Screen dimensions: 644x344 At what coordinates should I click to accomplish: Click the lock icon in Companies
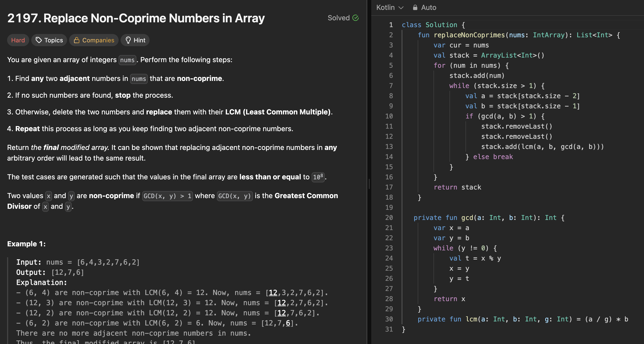click(76, 40)
